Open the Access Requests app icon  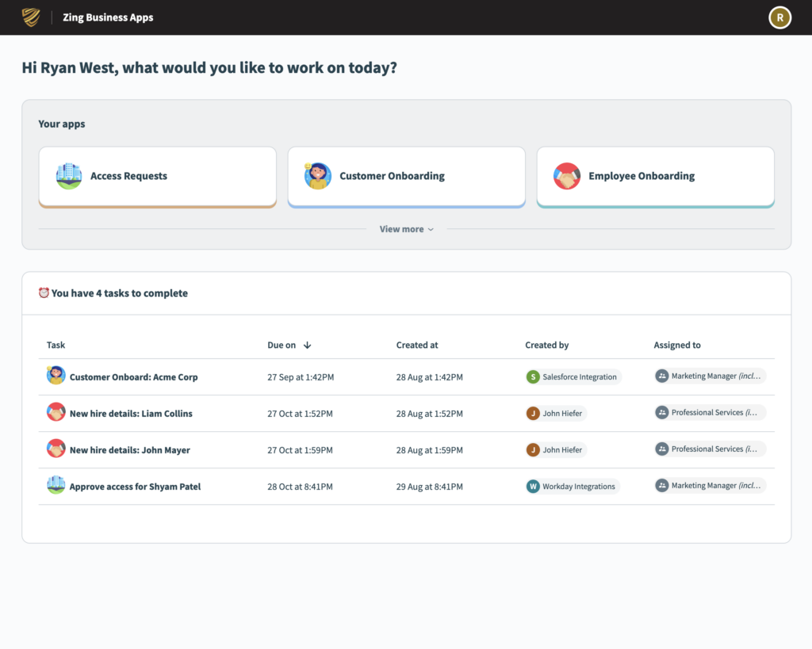click(69, 176)
